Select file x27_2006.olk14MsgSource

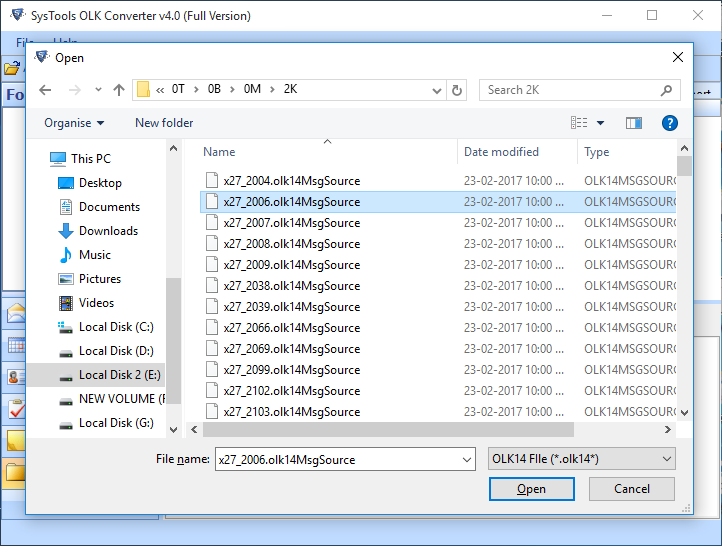click(438, 202)
